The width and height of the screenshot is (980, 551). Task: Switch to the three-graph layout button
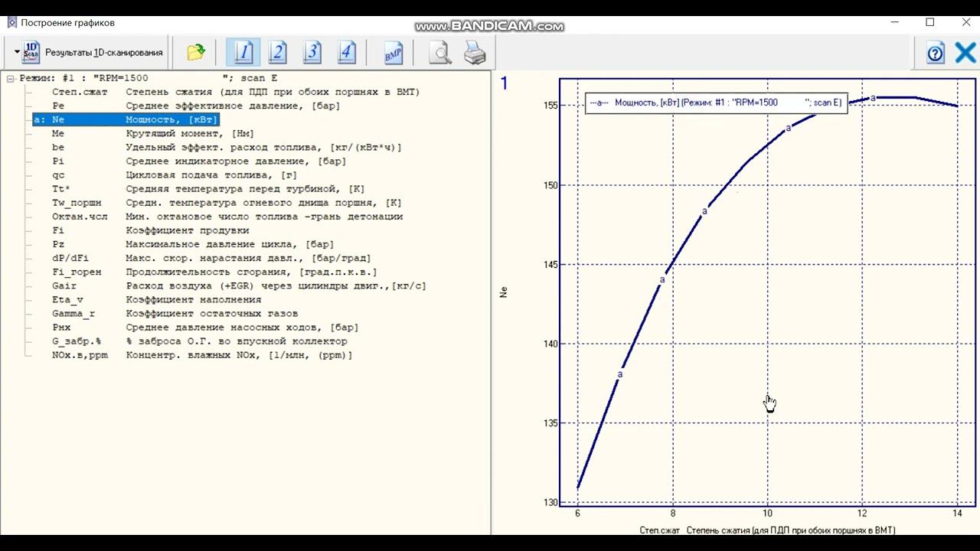click(x=312, y=52)
